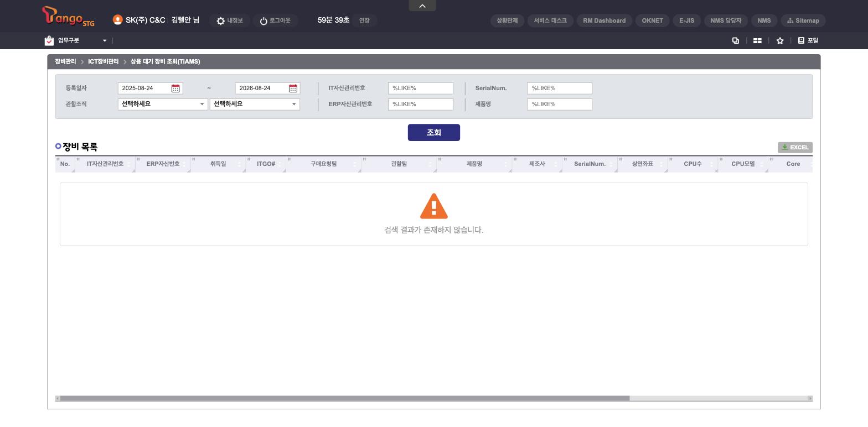Open RM Dashboard menu
The height and width of the screenshot is (427, 868).
pos(604,20)
